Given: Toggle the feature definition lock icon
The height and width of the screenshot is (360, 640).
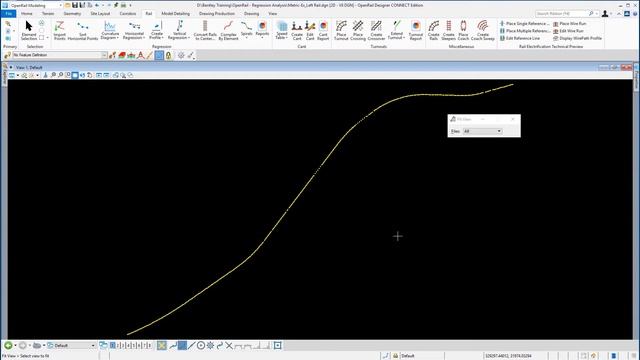Looking at the screenshot, I should pos(169,55).
